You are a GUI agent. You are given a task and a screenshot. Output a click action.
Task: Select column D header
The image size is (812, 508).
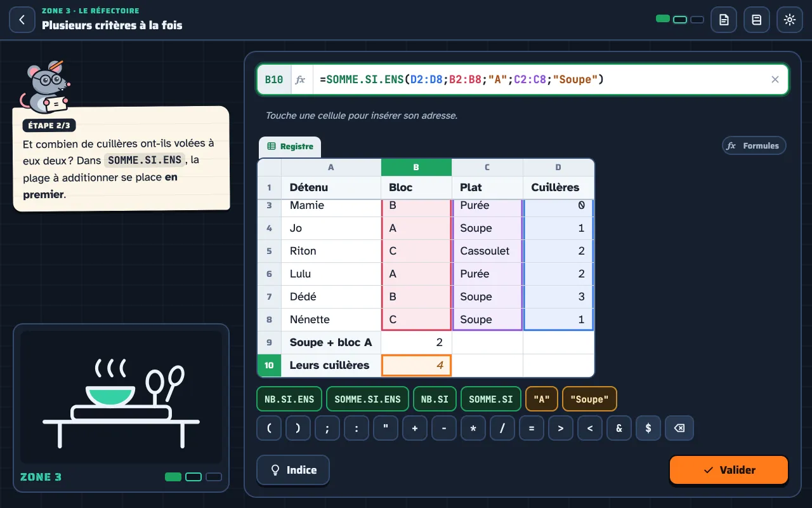(558, 168)
